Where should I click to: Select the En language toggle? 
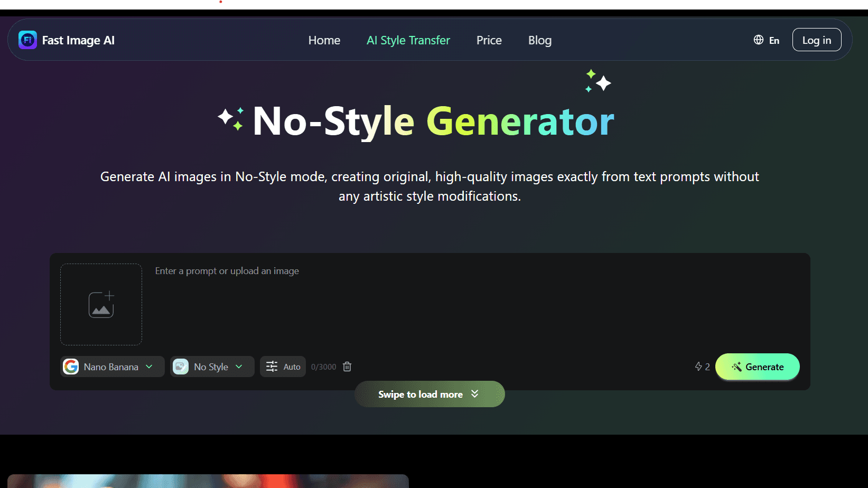click(773, 40)
